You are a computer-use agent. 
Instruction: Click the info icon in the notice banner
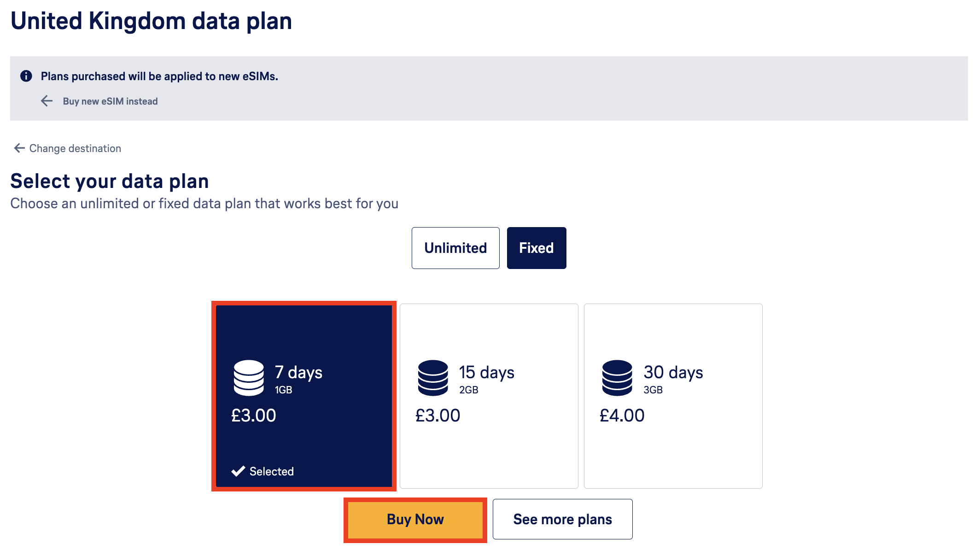26,76
